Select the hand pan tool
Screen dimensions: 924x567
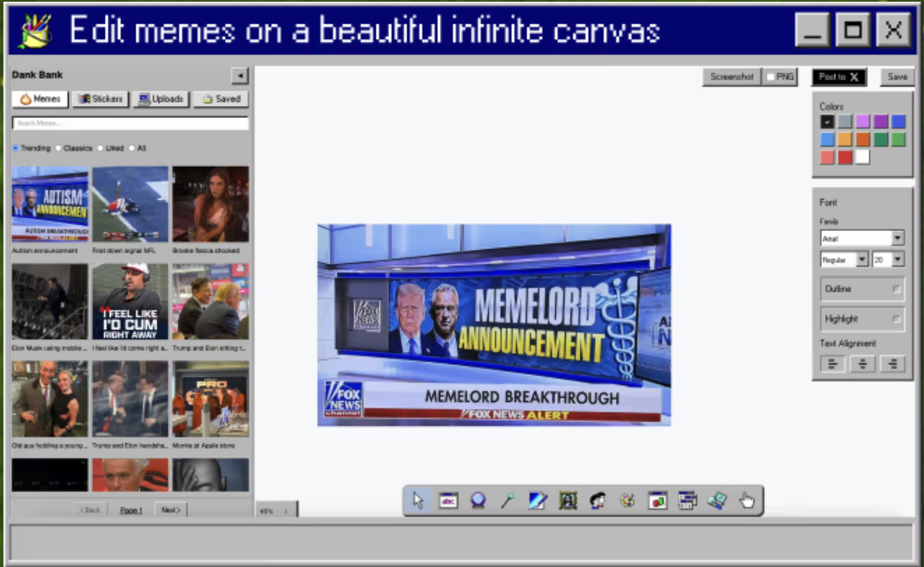[x=747, y=500]
